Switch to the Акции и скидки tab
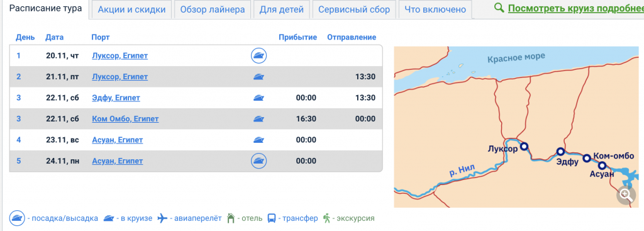644x231 pixels. click(131, 9)
